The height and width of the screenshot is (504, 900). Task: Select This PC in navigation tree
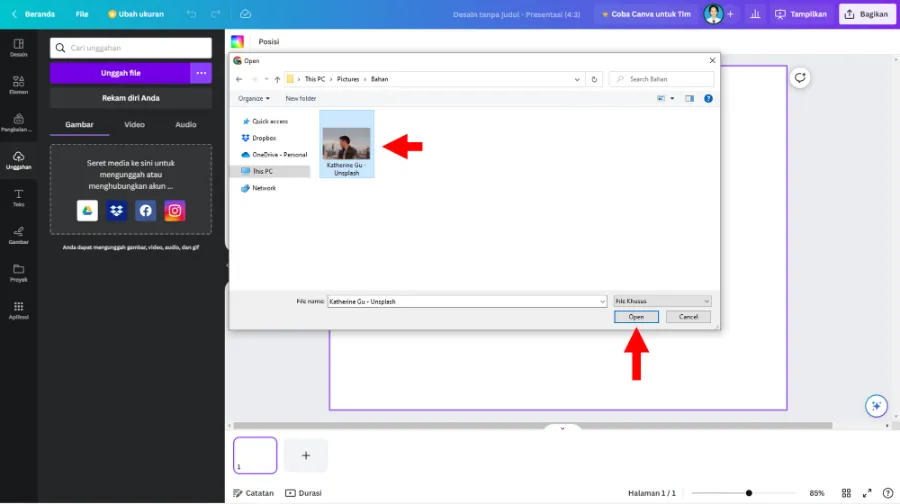tap(270, 171)
